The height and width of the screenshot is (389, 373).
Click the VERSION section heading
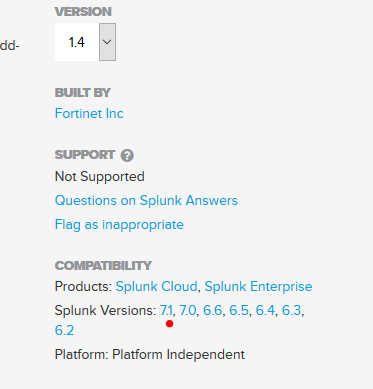[x=83, y=12]
